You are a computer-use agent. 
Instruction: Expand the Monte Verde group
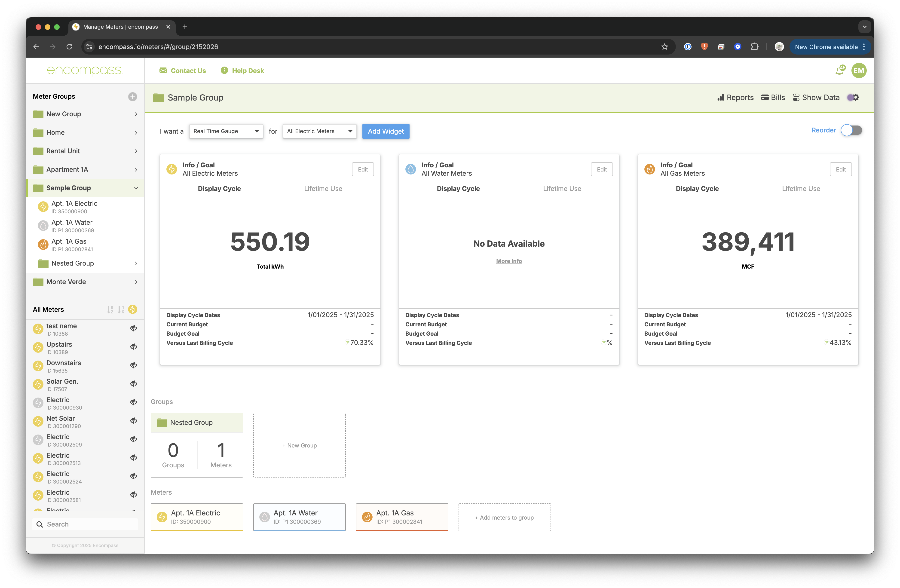[136, 282]
